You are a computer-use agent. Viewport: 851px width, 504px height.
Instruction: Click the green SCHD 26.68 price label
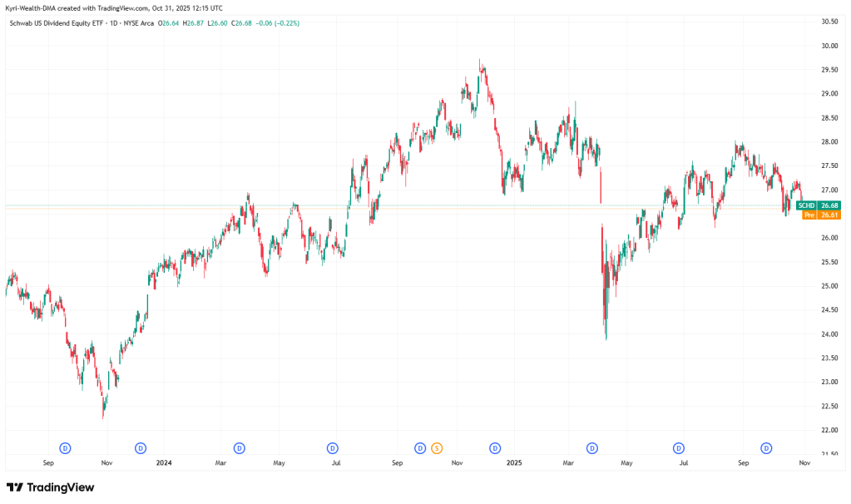click(818, 205)
